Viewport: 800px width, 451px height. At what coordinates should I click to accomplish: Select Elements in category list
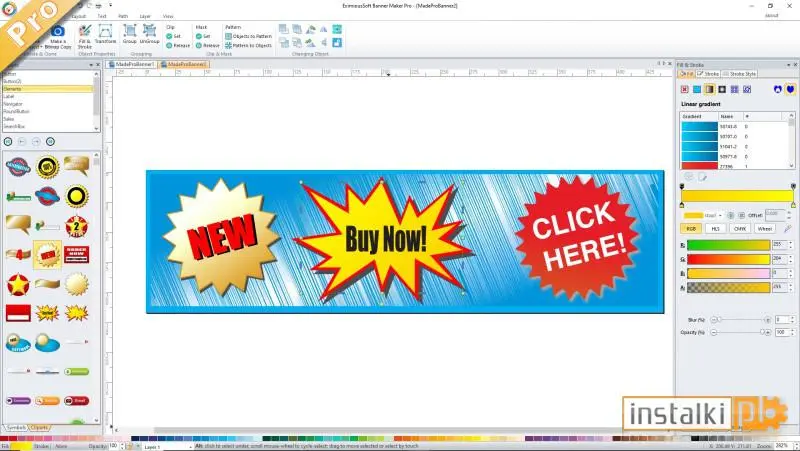coord(48,89)
